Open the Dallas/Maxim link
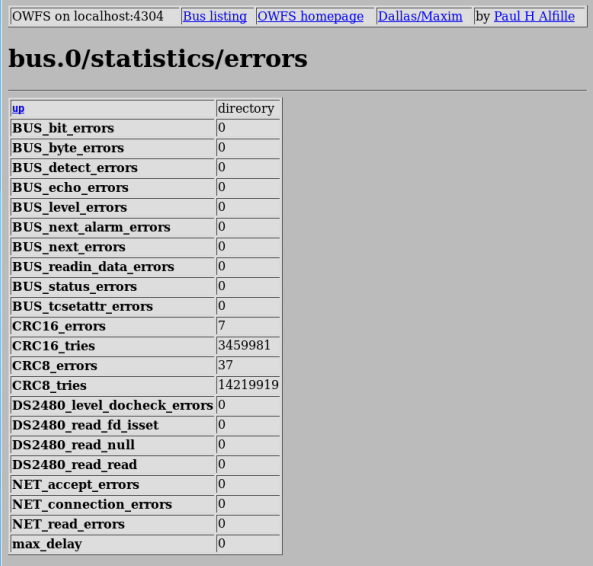This screenshot has width=593, height=566. (x=420, y=16)
